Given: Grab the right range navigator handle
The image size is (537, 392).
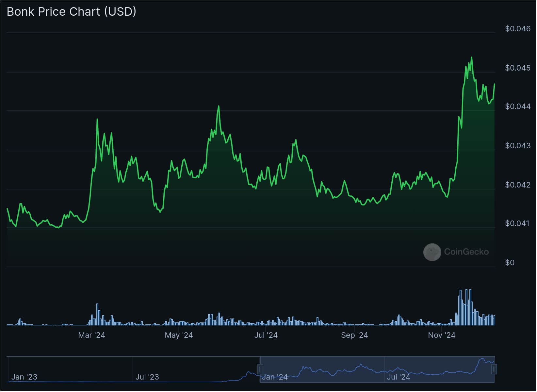Looking at the screenshot, I should tap(495, 369).
